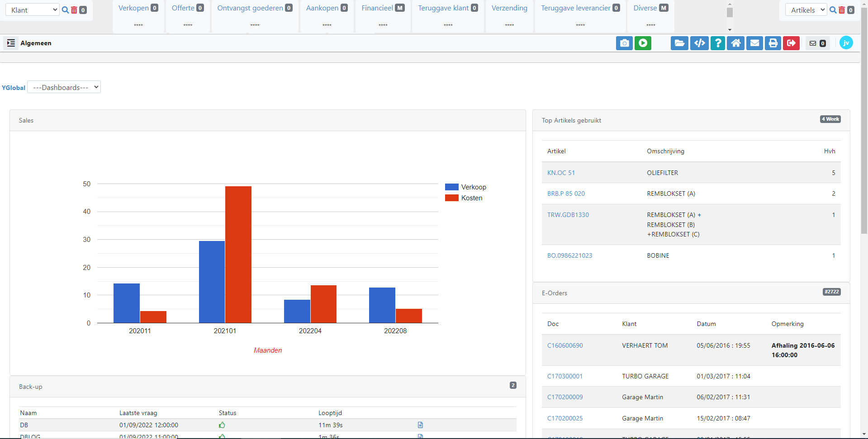Viewport: 868px width, 439px height.
Task: Click the Kosten red legend swatch
Action: click(x=451, y=198)
